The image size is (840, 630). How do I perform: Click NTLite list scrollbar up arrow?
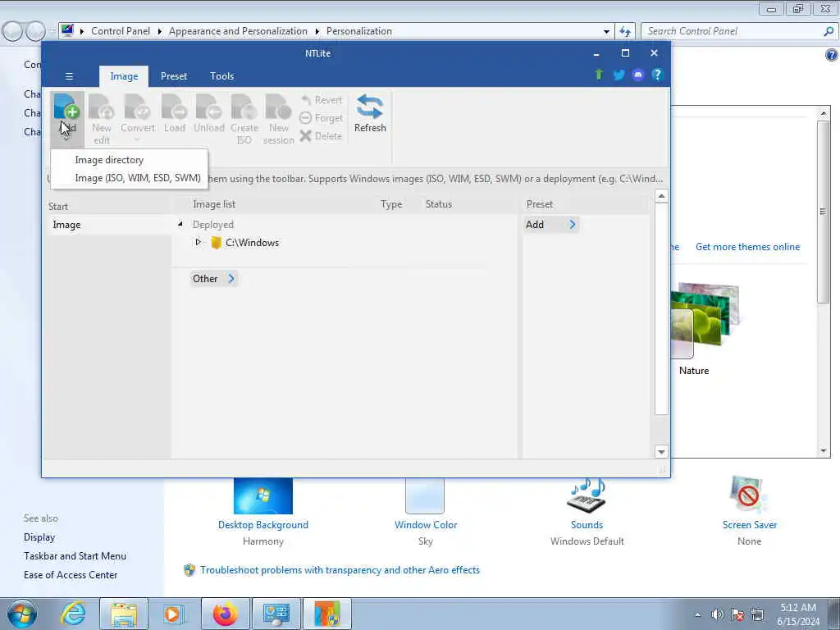(661, 196)
